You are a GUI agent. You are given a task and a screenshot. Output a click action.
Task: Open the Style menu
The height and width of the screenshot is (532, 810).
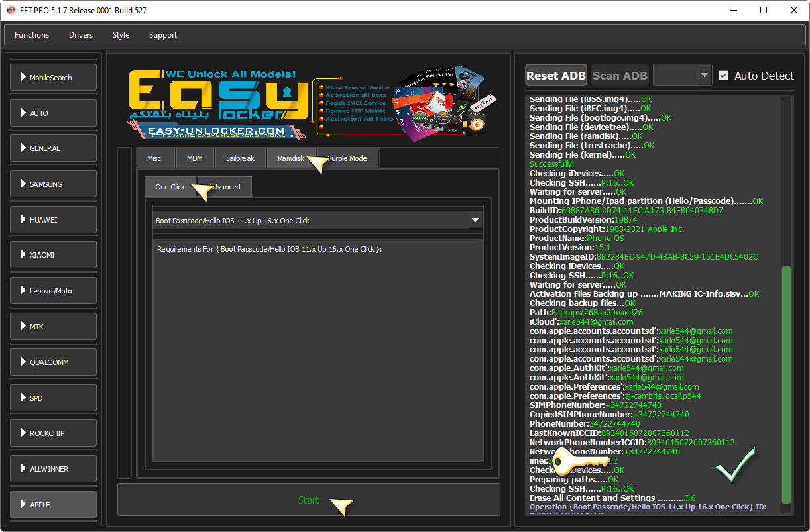click(121, 35)
